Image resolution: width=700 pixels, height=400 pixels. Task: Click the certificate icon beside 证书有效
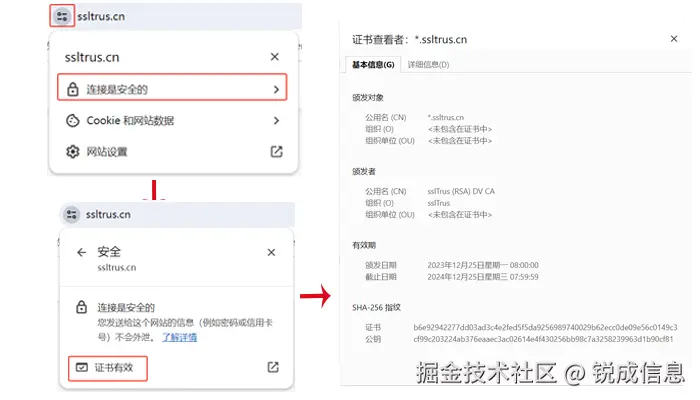82,367
